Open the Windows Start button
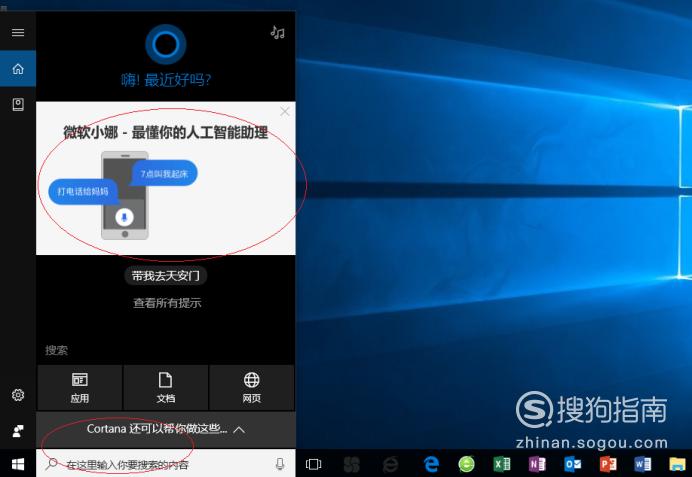Viewport: 692px width, 477px height. coord(18,464)
